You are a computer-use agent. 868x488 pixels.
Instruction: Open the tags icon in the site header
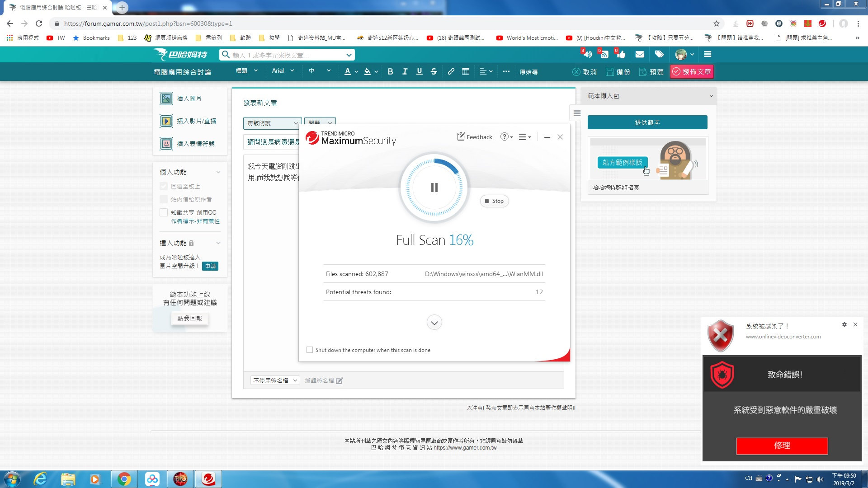(659, 54)
